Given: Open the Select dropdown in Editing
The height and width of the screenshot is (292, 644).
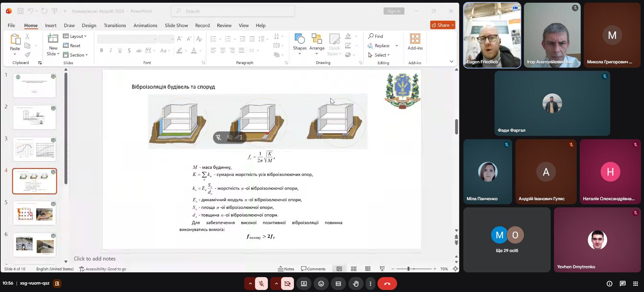Looking at the screenshot, I should pyautogui.click(x=379, y=55).
